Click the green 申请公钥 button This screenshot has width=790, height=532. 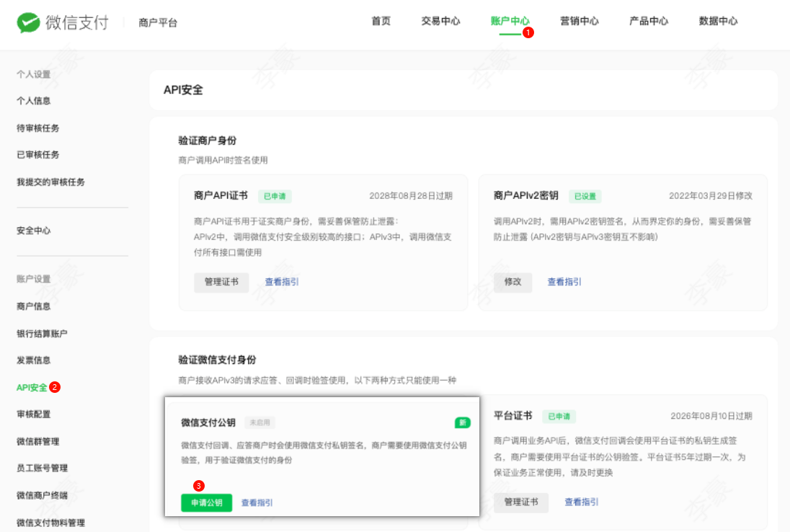coord(207,502)
